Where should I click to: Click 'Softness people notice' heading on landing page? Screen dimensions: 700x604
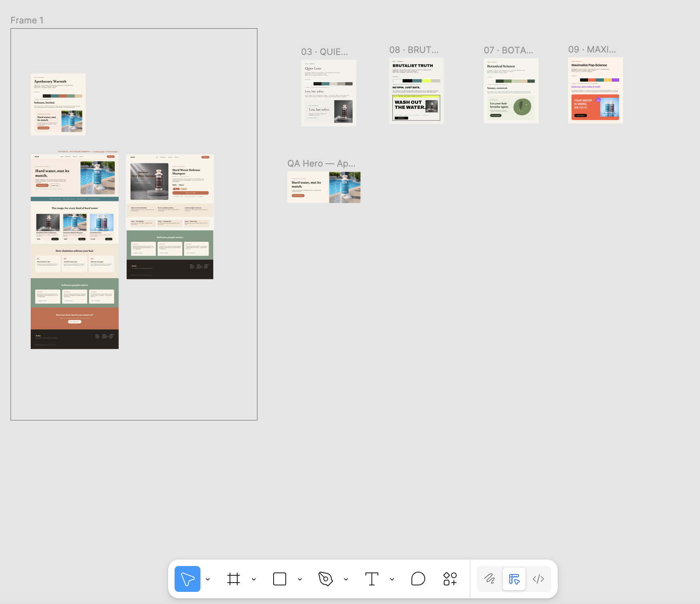coord(75,285)
